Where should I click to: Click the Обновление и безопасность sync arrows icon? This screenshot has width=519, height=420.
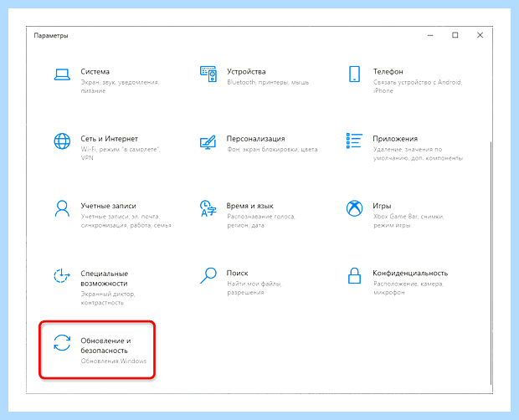click(62, 343)
